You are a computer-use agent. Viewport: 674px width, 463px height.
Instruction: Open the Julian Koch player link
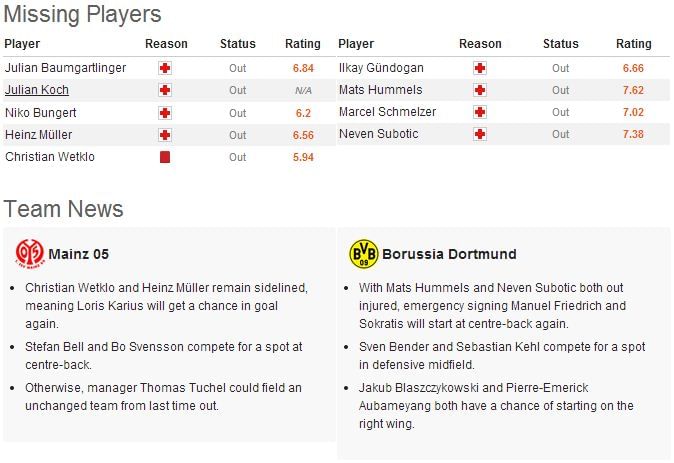tap(37, 90)
